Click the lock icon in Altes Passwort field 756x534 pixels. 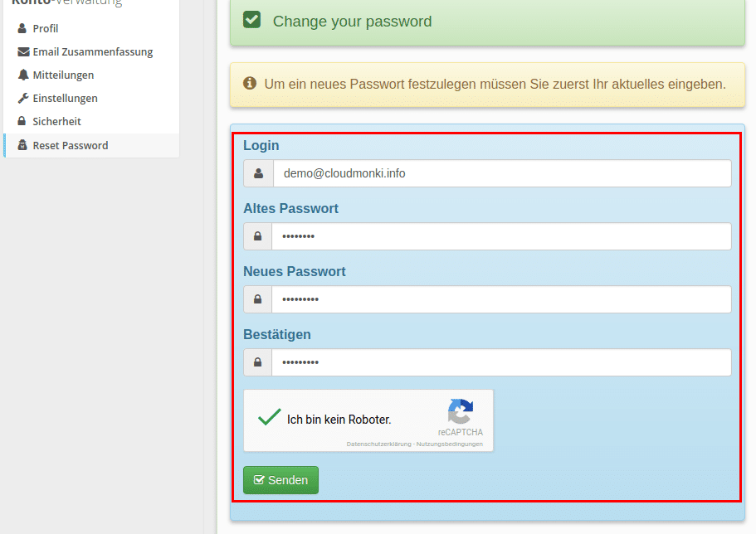(x=258, y=236)
